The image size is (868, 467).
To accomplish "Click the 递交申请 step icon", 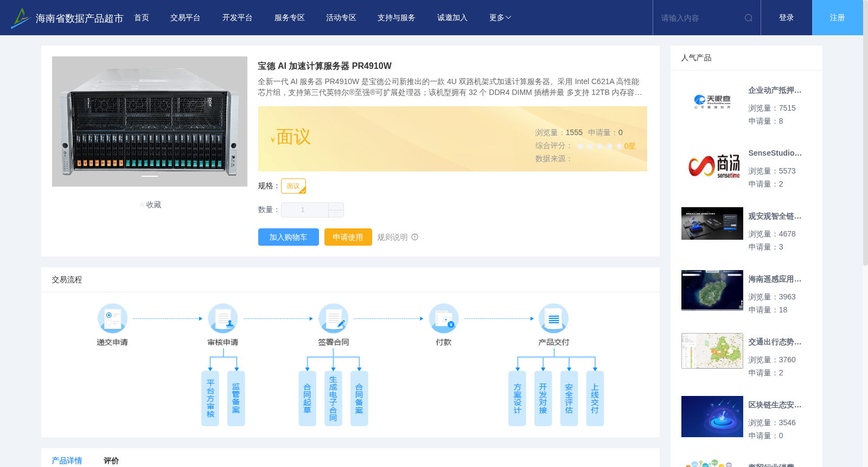I will (112, 318).
